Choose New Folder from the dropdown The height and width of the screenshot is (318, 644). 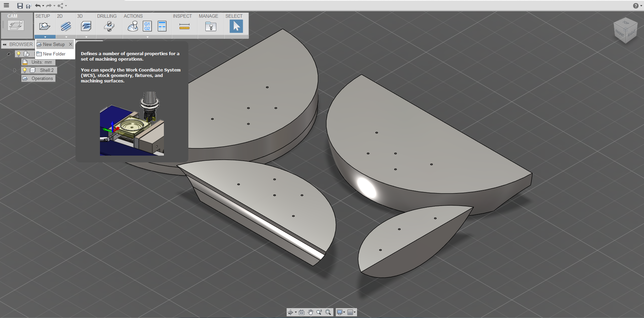(x=54, y=54)
